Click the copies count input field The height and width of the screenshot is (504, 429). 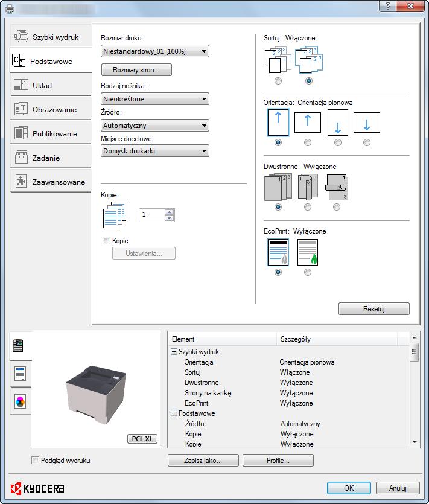(151, 215)
